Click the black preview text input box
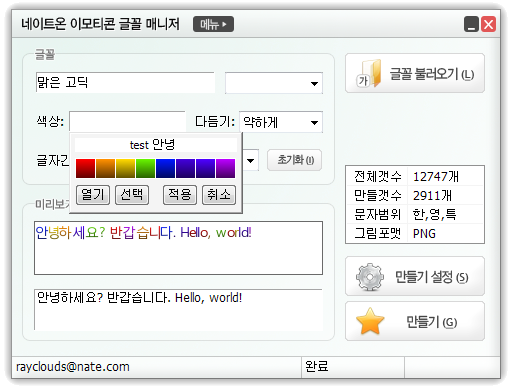The image size is (511, 388). (x=178, y=310)
